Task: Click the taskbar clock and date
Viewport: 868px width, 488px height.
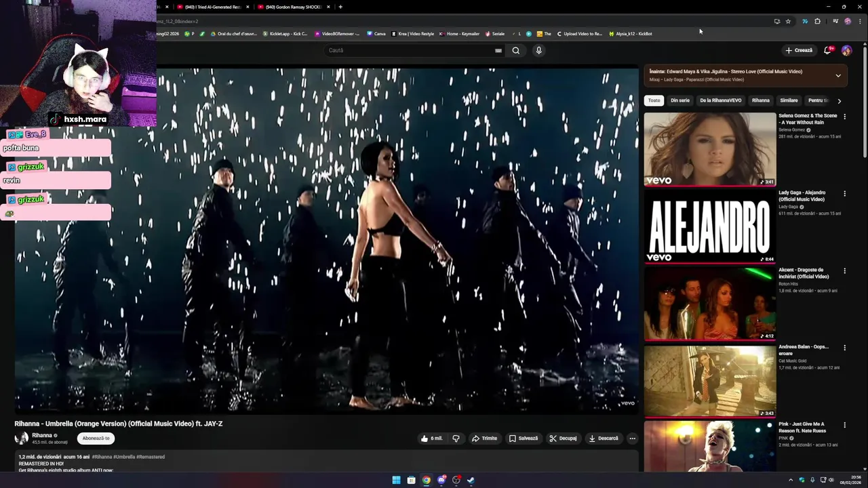Action: [x=850, y=480]
